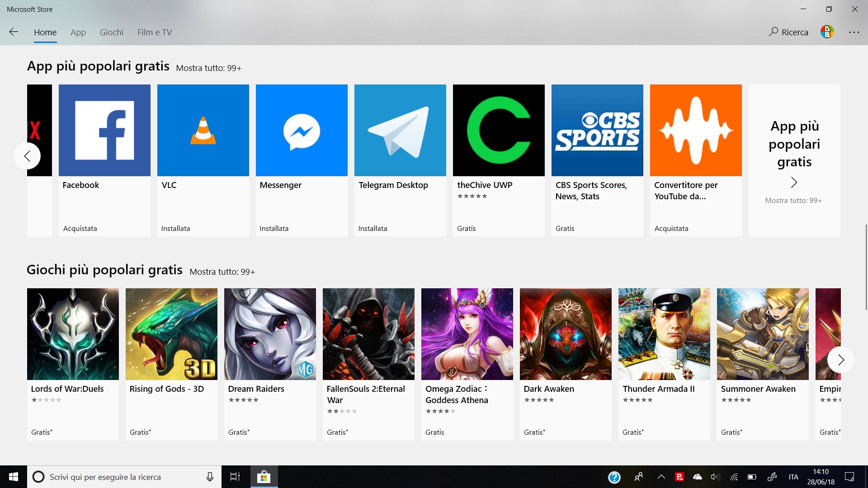Open Dark Awaken game tile
This screenshot has width=868, height=488.
(x=566, y=364)
